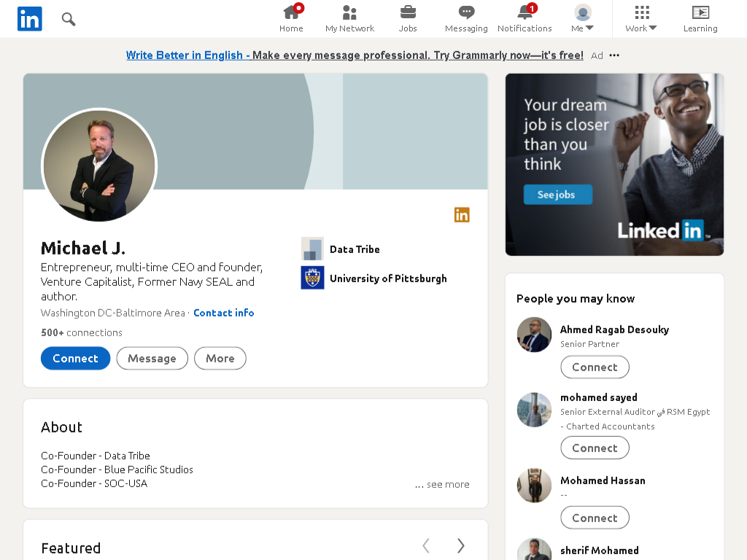Viewport: 747px width, 560px height.
Task: Open the LinkedIn home logo
Action: click(29, 19)
